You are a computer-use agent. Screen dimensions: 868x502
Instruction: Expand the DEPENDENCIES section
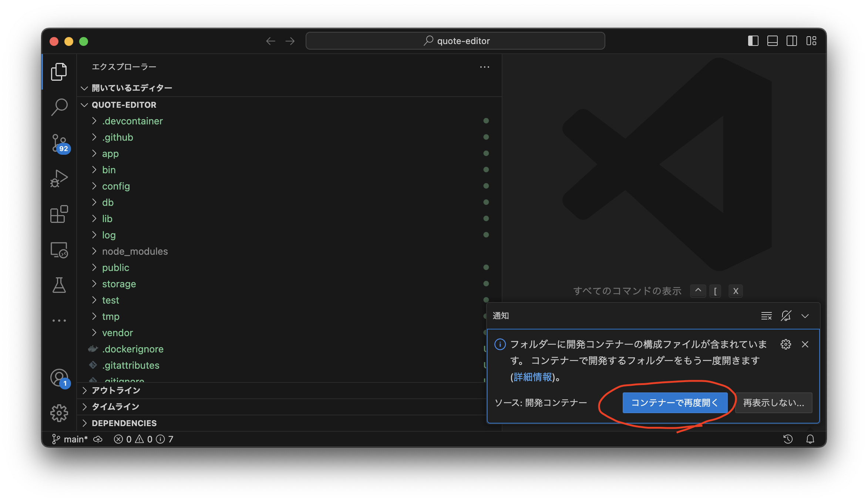click(x=281, y=423)
